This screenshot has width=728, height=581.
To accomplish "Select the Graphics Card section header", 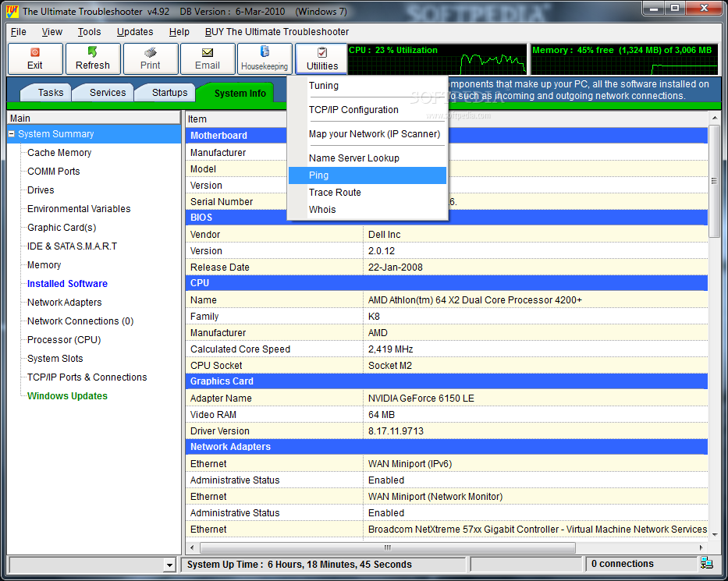I will pos(446,381).
